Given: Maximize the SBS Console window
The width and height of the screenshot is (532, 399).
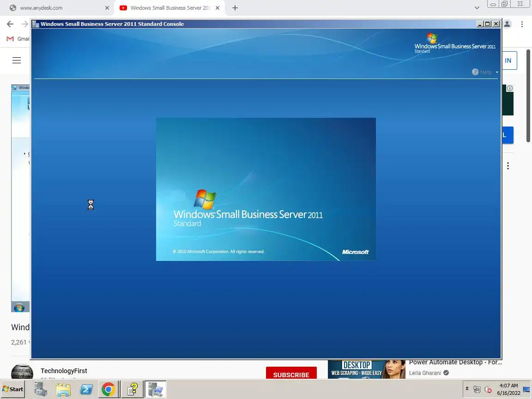Looking at the screenshot, I should point(488,24).
